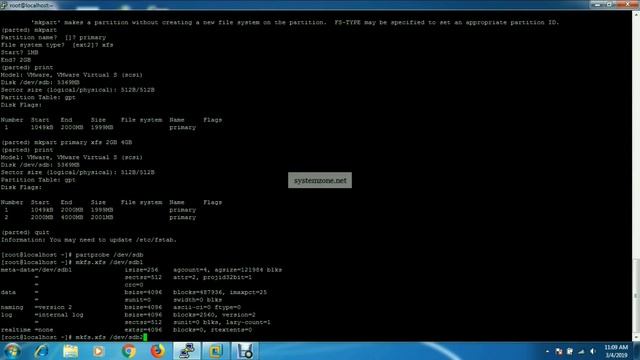
Task: Click "blocks=487936, imaxpct=25" text
Action: pyautogui.click(x=220, y=292)
